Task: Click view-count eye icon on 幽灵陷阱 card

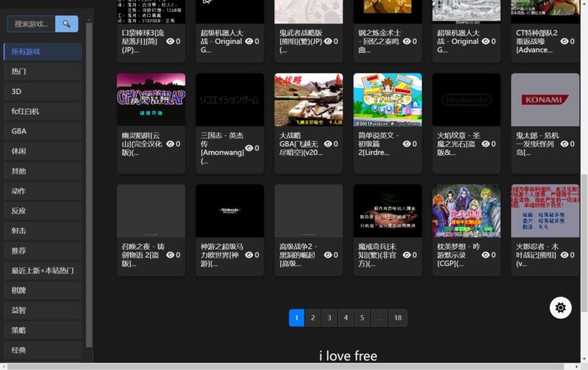Action: pyautogui.click(x=170, y=144)
